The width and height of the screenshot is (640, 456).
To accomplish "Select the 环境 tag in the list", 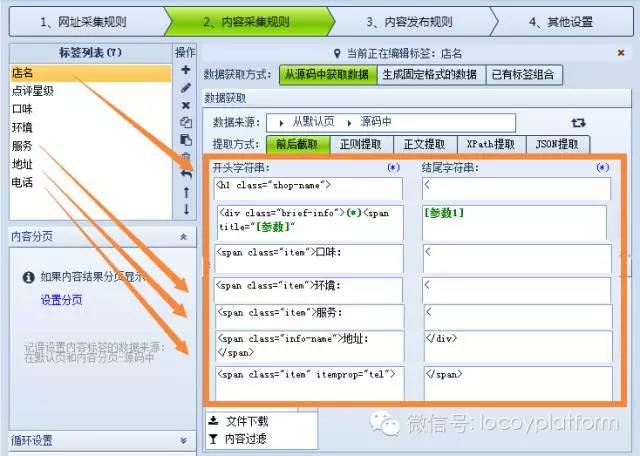I will click(x=91, y=127).
